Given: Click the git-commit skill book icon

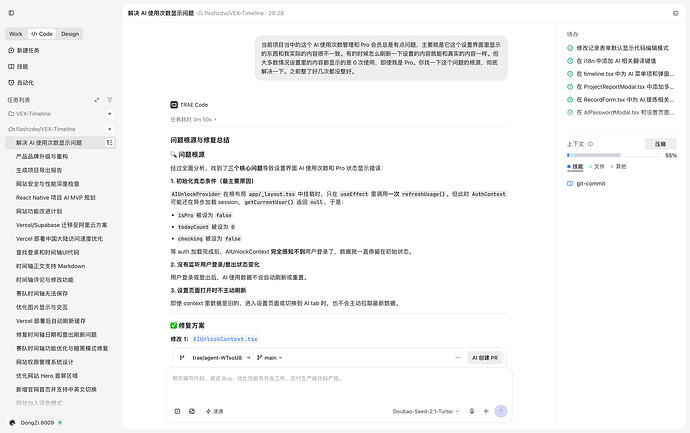Looking at the screenshot, I should [x=570, y=183].
